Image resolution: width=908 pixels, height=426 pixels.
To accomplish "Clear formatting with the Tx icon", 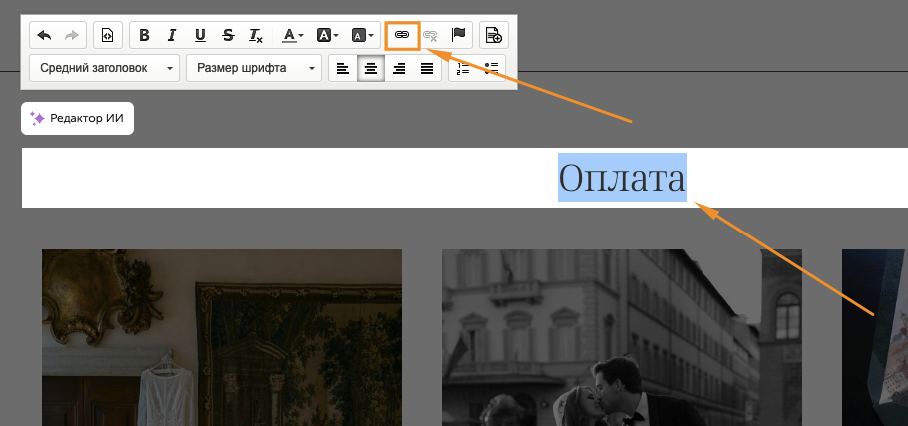I will 256,35.
